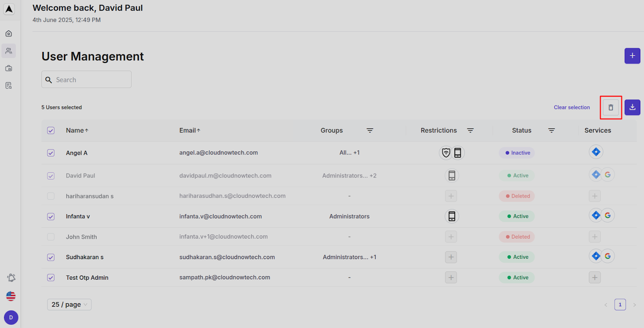Viewport: 644px width, 328px height.
Task: Click the Jira service icon for Sudhakaran s
Action: pyautogui.click(x=596, y=256)
